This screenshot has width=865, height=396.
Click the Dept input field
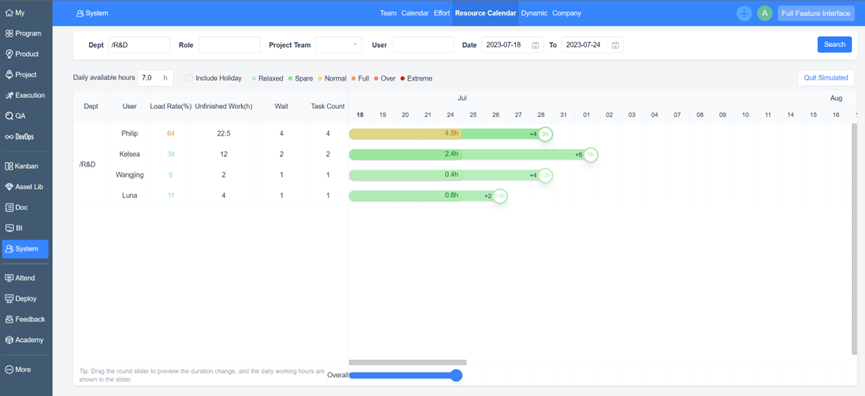139,45
